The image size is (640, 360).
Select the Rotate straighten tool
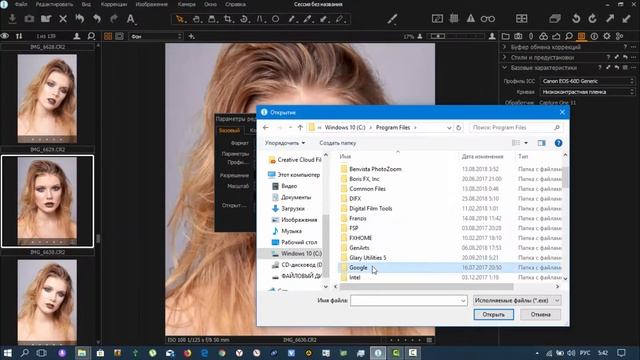point(244,19)
